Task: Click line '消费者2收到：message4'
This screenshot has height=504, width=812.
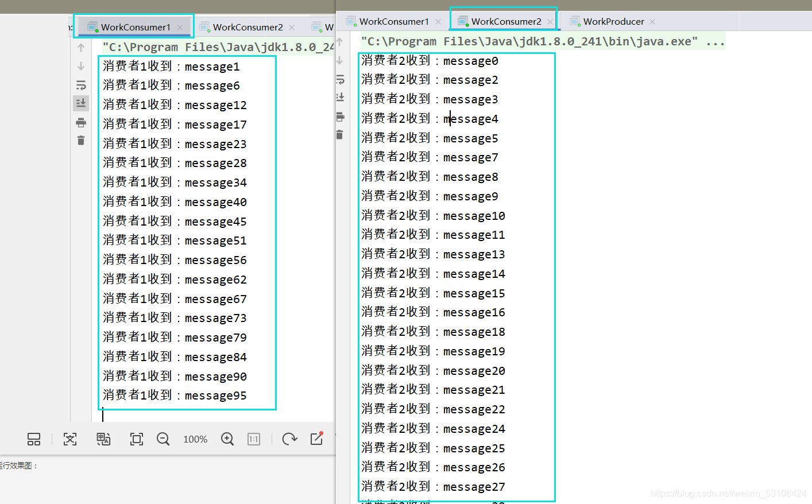Action: point(430,119)
